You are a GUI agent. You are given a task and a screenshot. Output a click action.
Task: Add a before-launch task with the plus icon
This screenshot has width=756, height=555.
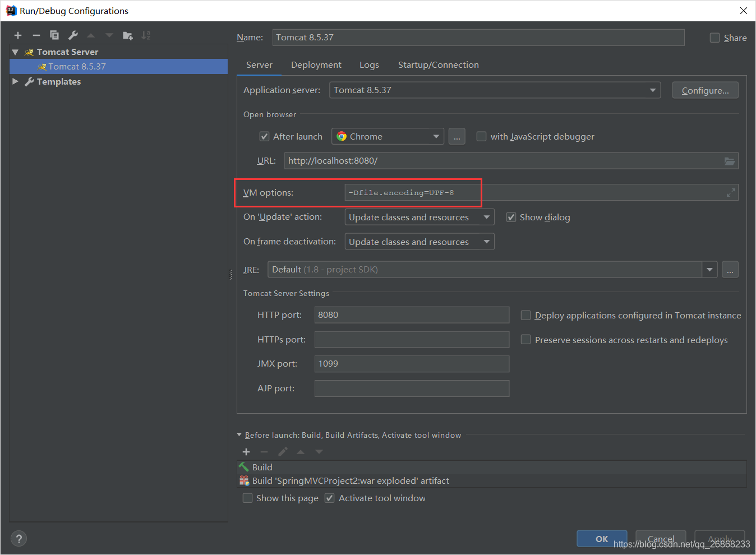tap(246, 452)
